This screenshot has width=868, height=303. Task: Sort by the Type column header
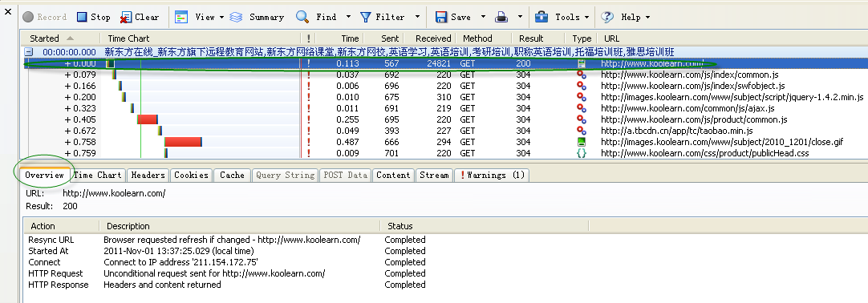[x=582, y=38]
